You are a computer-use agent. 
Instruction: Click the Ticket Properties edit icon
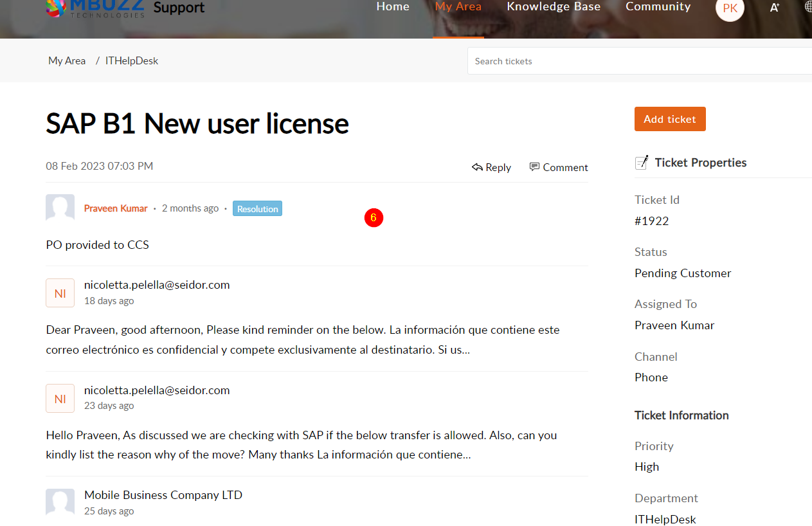pyautogui.click(x=641, y=163)
